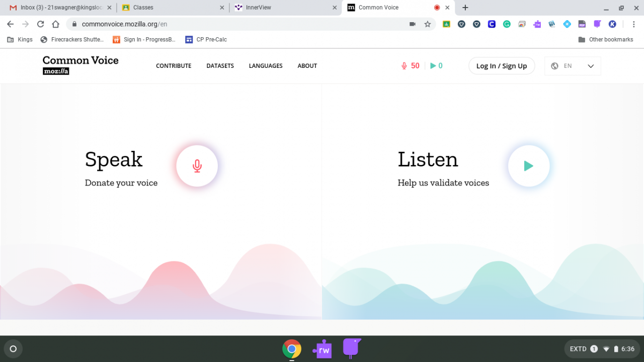Image resolution: width=644 pixels, height=362 pixels.
Task: Open the PDF extension icon
Action: tap(582, 24)
